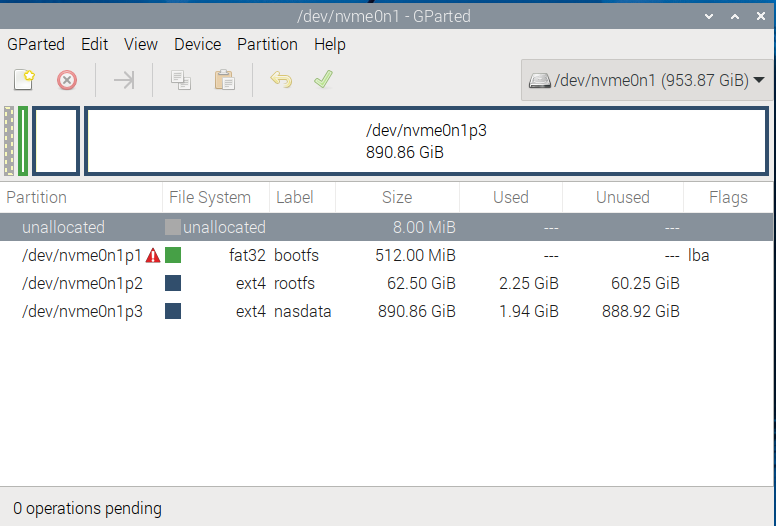Open the GParted menu
The height and width of the screenshot is (526, 776).
(x=36, y=45)
